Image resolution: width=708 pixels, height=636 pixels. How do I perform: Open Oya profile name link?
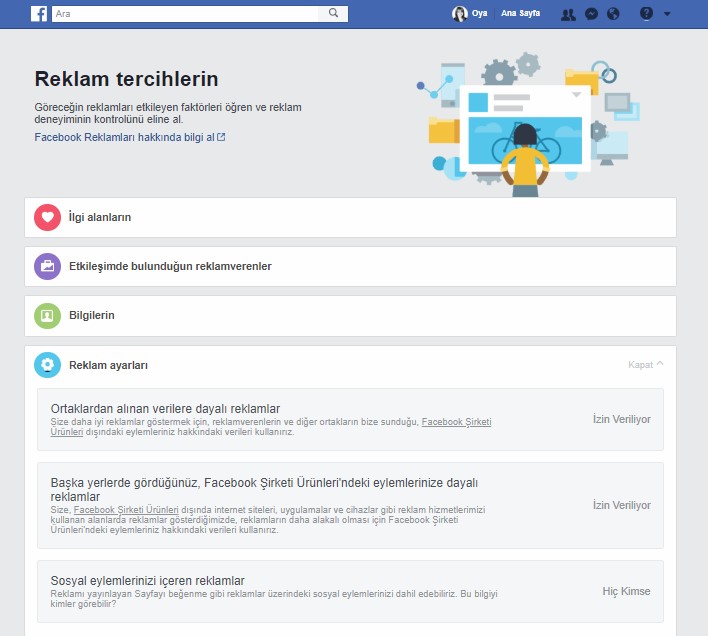point(480,14)
